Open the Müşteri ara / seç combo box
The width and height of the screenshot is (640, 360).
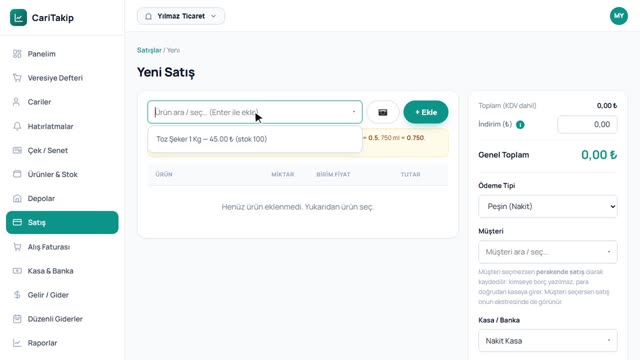[548, 252]
